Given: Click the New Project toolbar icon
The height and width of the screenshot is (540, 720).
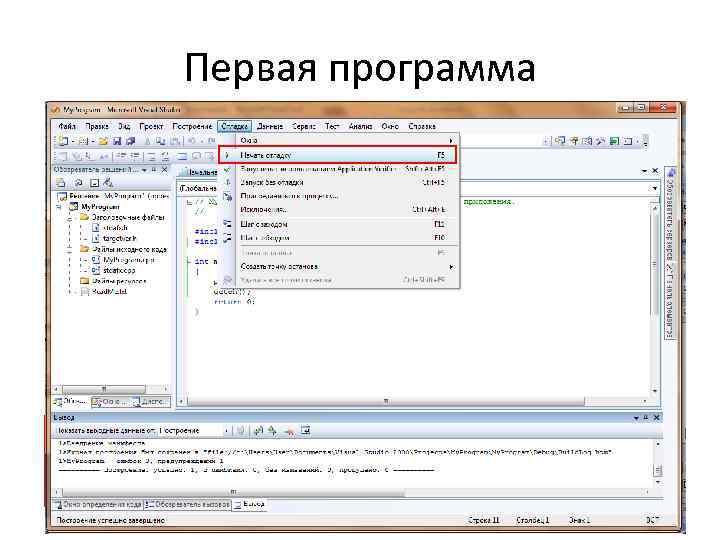Looking at the screenshot, I should pyautogui.click(x=63, y=141).
